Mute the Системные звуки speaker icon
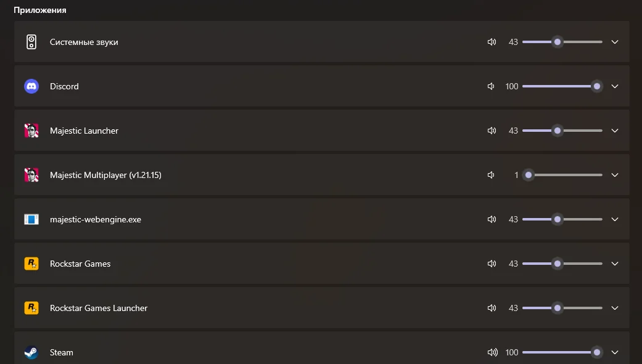Viewport: 642px width, 364px height. 492,42
